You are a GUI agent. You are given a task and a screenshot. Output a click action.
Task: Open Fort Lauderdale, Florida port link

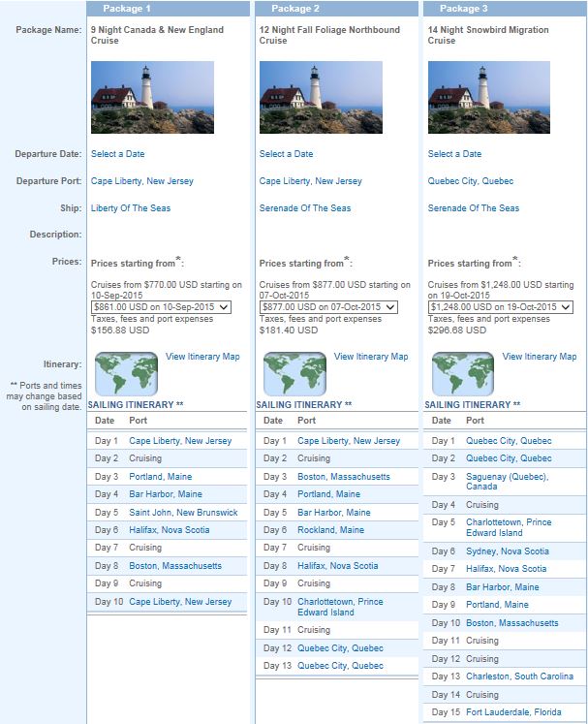(x=513, y=712)
